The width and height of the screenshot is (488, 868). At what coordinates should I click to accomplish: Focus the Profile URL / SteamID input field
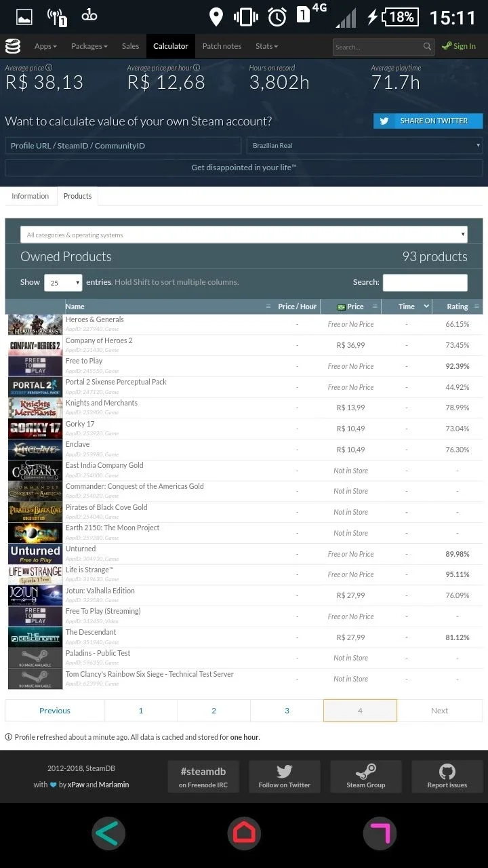point(123,145)
